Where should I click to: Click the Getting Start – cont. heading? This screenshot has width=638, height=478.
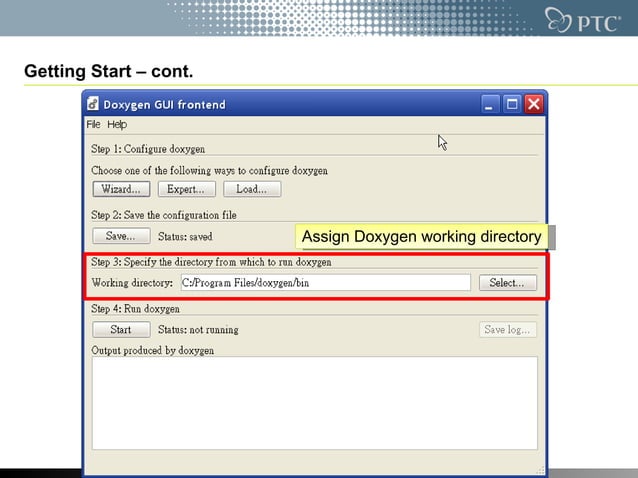tap(109, 71)
